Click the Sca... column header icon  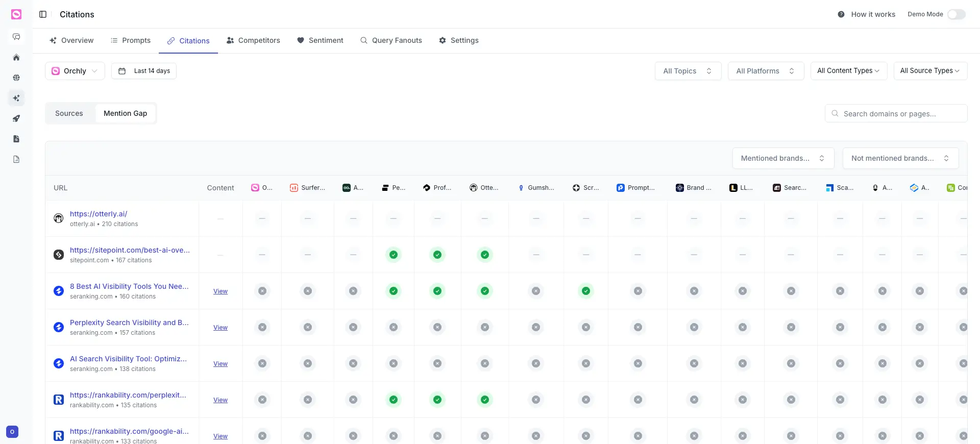pos(830,188)
